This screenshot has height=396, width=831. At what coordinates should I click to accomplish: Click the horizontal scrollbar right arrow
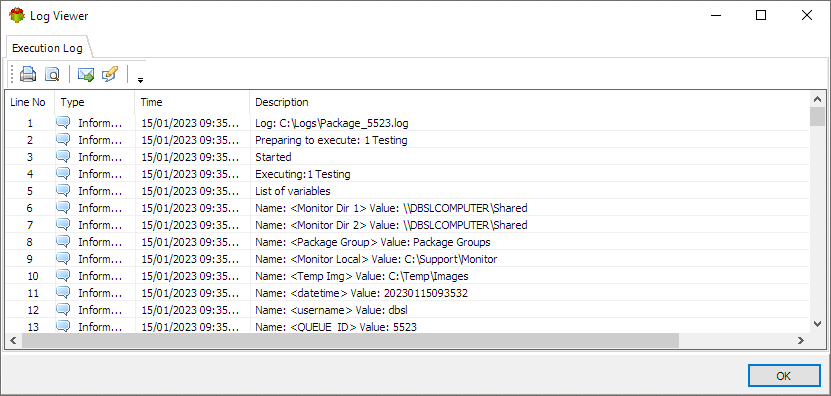[801, 340]
